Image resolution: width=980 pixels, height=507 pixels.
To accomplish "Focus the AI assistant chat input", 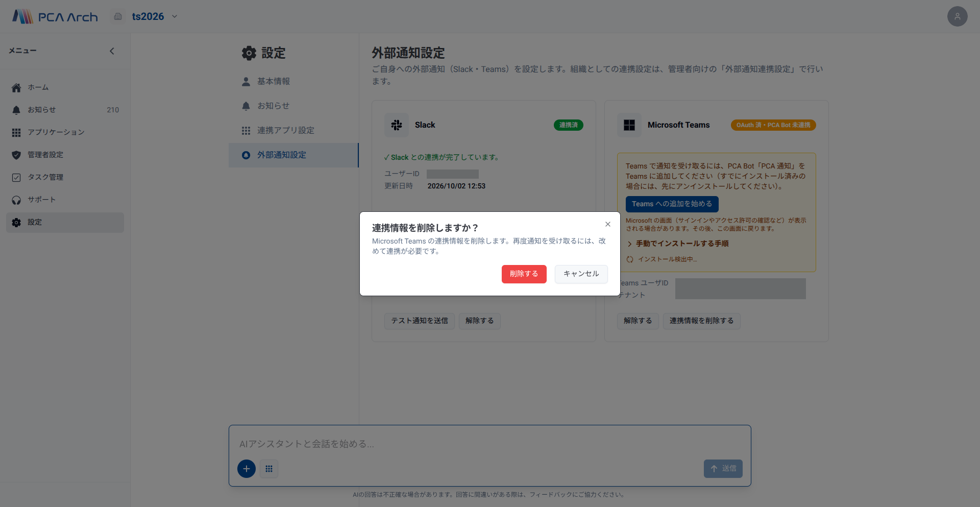I will (x=489, y=444).
